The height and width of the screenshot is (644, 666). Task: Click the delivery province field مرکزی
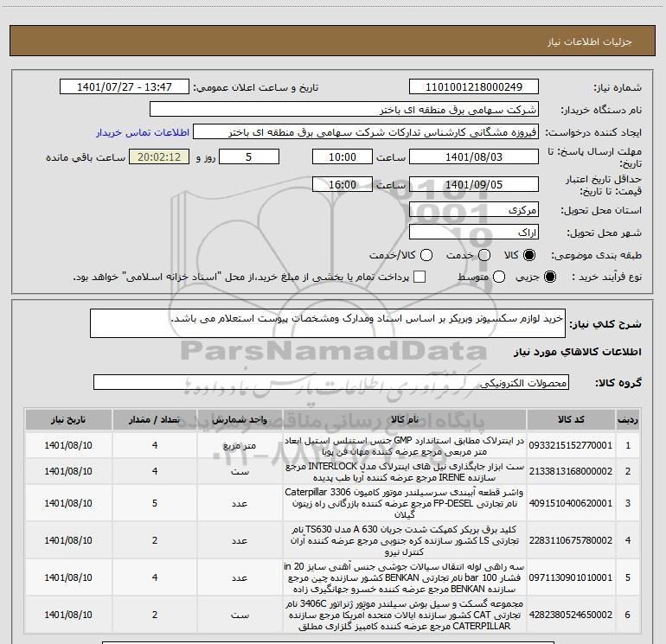[x=474, y=209]
